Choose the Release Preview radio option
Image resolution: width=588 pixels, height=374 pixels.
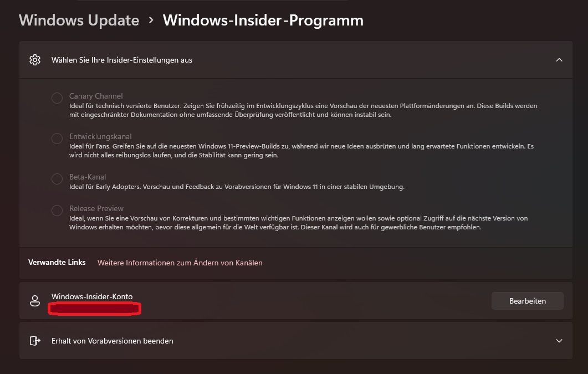(x=57, y=211)
